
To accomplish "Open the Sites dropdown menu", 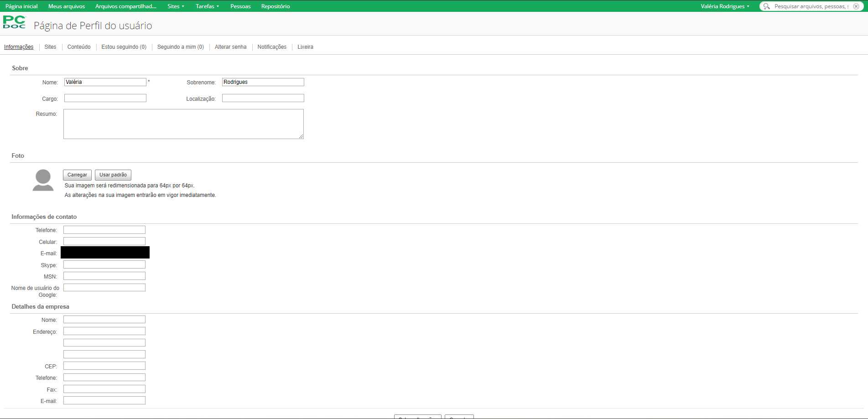I will pyautogui.click(x=176, y=6).
